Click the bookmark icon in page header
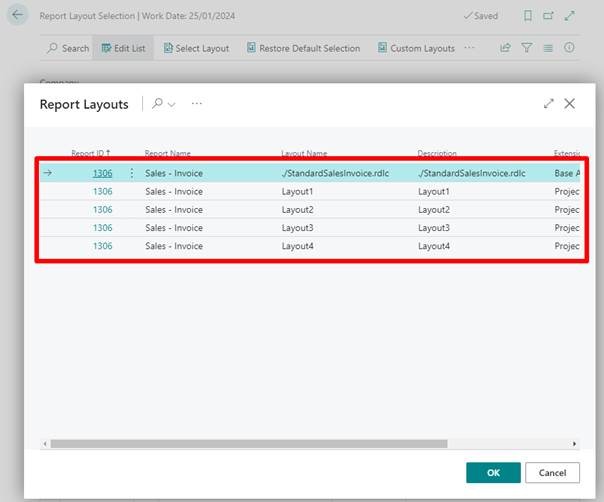 528,16
